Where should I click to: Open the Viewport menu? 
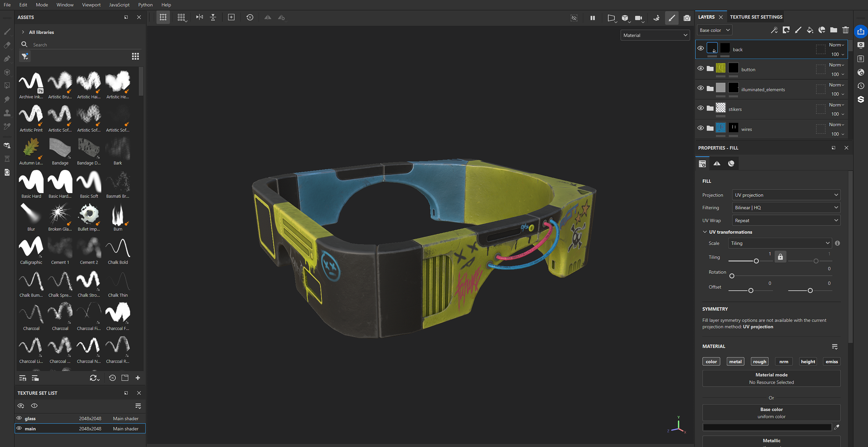pyautogui.click(x=91, y=5)
